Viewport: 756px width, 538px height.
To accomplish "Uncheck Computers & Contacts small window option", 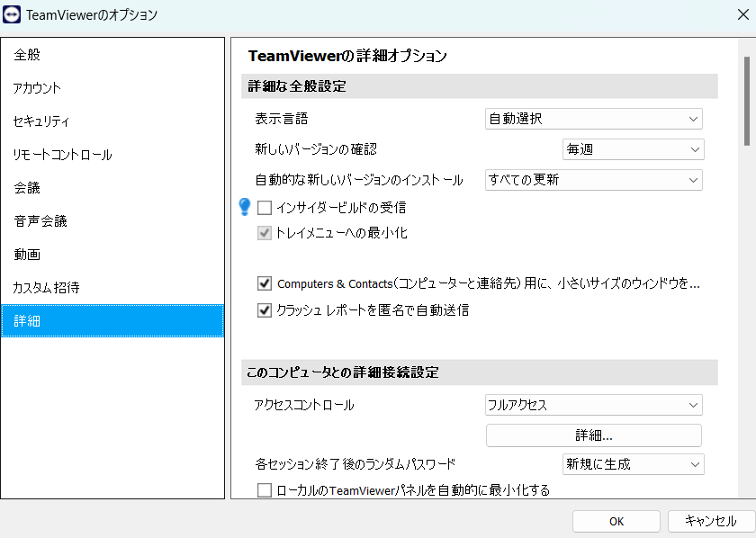I will point(265,283).
